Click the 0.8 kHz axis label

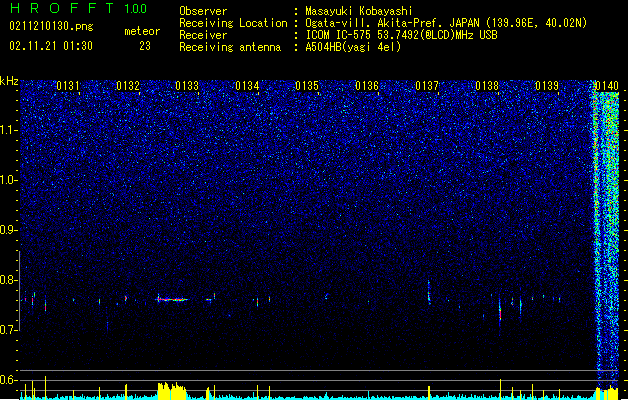click(x=9, y=280)
